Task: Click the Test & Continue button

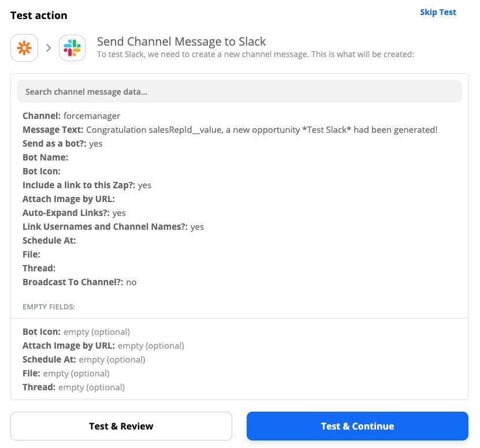Action: 357,426
